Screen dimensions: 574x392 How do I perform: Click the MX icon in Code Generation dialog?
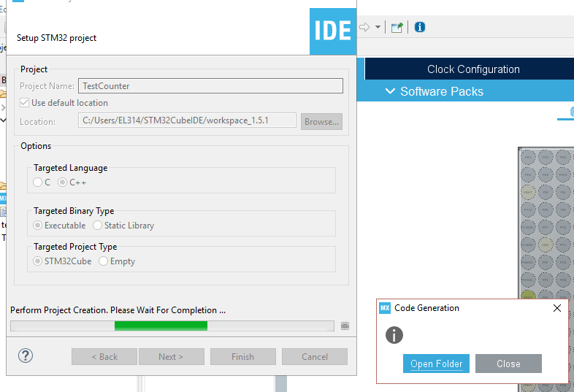coord(385,308)
